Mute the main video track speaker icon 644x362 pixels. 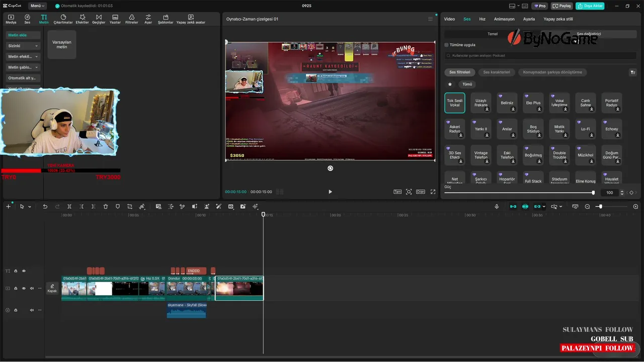pos(32,289)
